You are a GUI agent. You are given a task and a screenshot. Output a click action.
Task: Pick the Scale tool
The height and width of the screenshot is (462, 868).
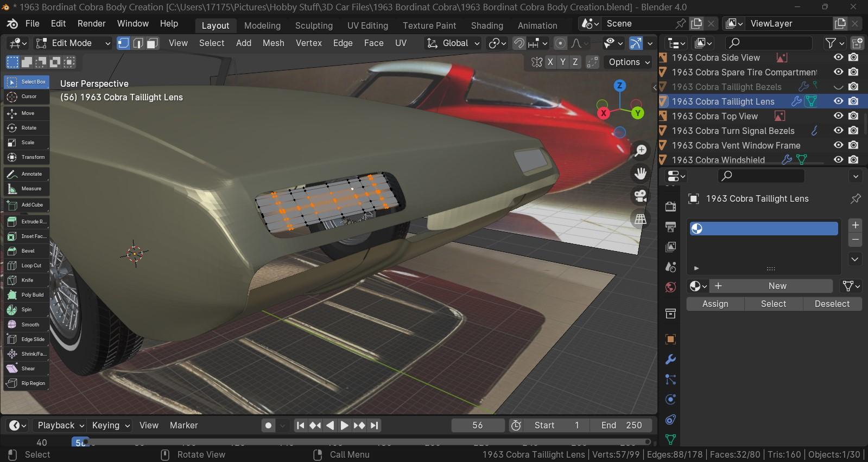pos(26,143)
